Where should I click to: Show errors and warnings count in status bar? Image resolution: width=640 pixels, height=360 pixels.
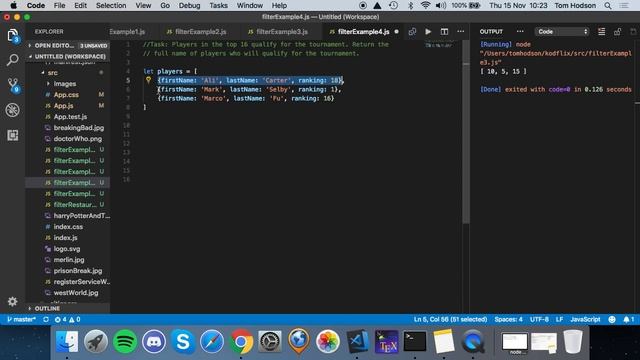pyautogui.click(x=68, y=320)
